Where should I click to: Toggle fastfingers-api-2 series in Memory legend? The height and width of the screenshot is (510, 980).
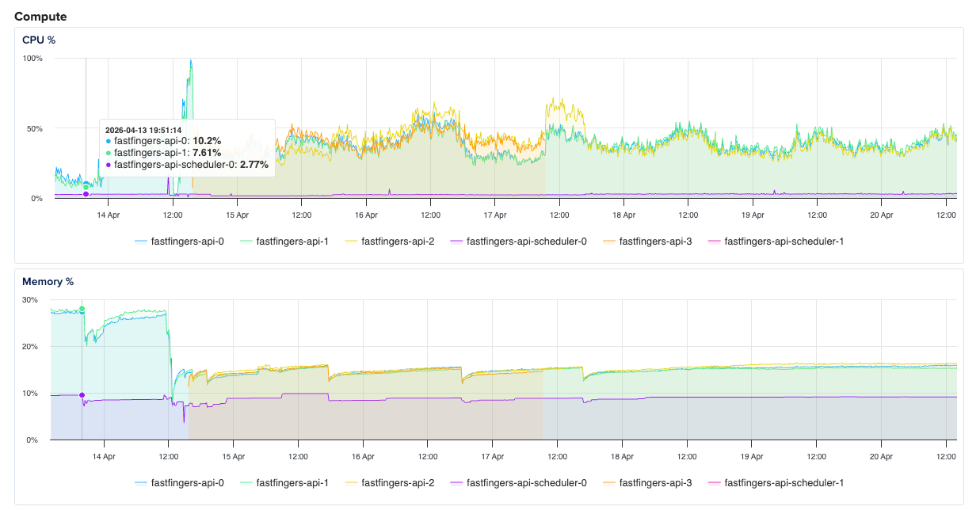389,482
